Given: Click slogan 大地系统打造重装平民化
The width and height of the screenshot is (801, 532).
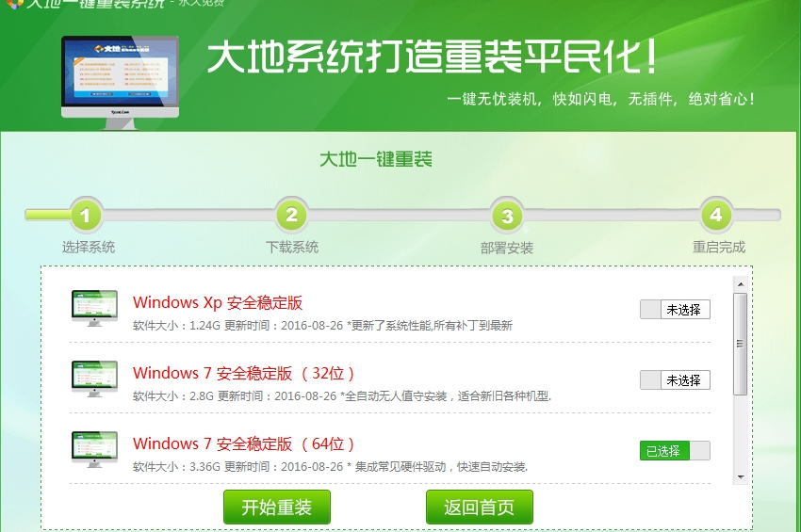Looking at the screenshot, I should point(432,56).
